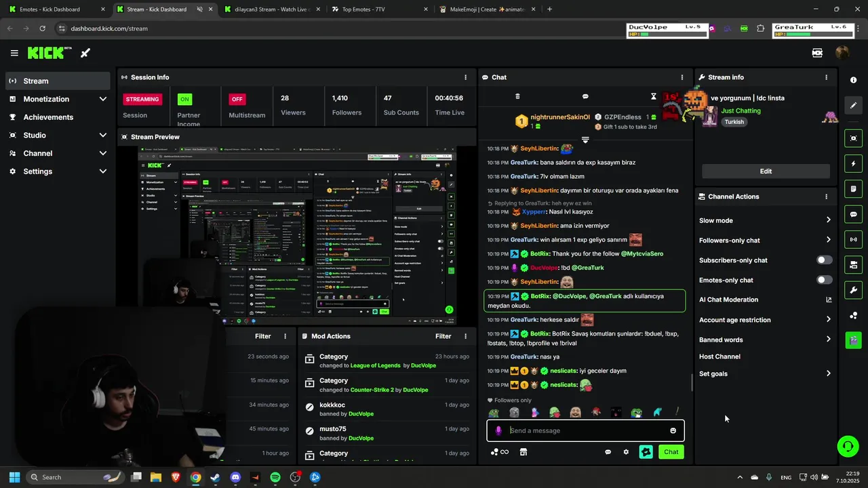Image resolution: width=868 pixels, height=488 pixels.
Task: Open the green headset support button
Action: (x=848, y=446)
